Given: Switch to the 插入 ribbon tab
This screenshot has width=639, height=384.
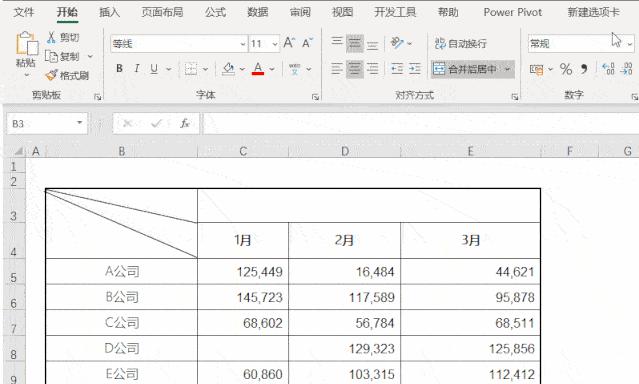Looking at the screenshot, I should [x=110, y=12].
